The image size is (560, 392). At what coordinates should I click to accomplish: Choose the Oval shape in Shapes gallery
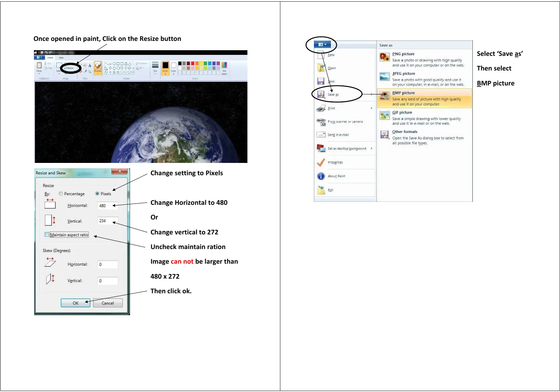coord(114,64)
